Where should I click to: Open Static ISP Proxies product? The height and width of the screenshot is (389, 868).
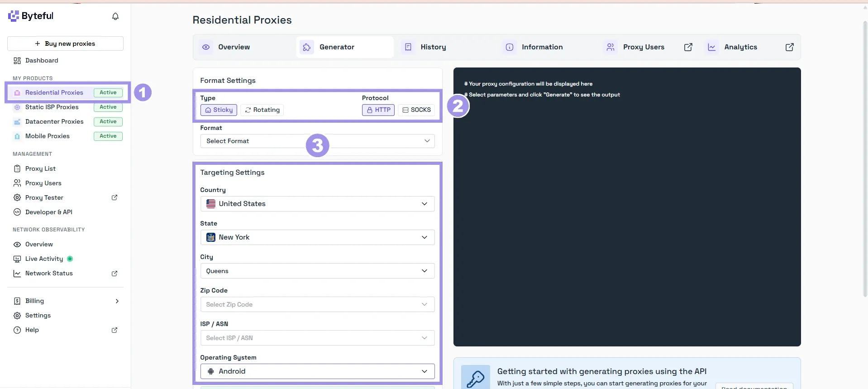[52, 107]
